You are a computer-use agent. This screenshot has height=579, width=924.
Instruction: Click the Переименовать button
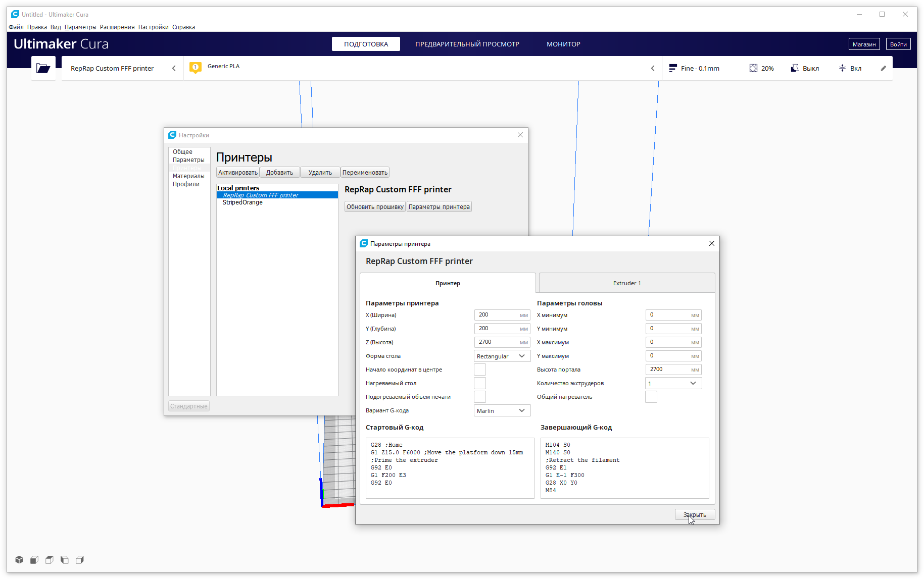click(365, 172)
